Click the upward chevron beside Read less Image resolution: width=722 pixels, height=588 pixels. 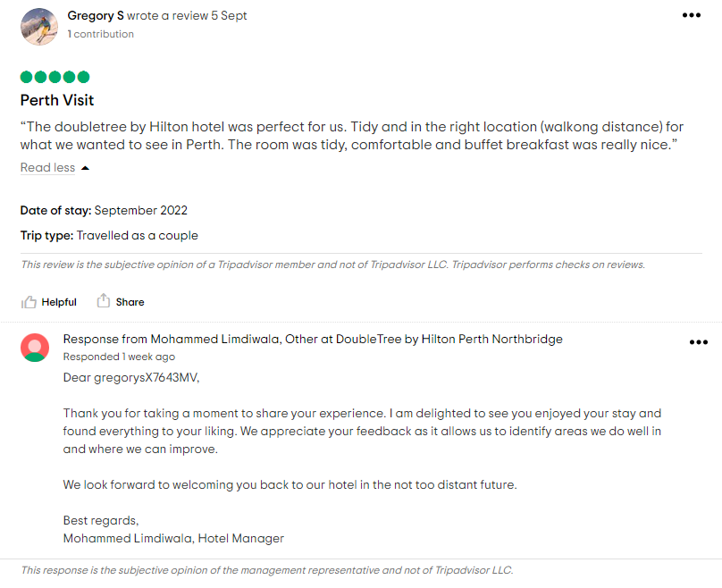pos(85,167)
